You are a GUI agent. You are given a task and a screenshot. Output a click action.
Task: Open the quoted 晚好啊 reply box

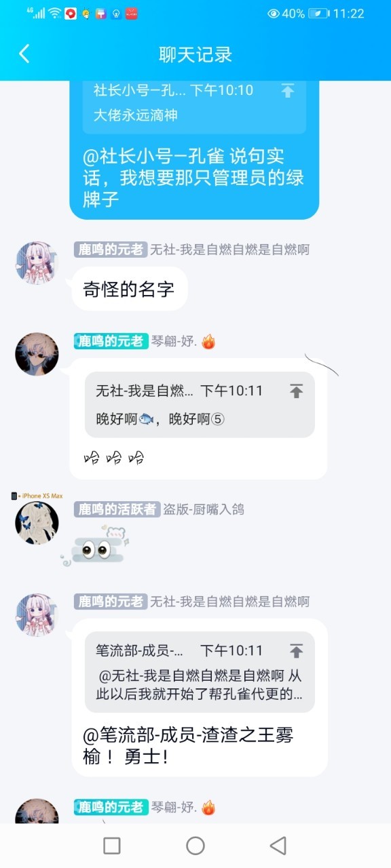coord(200,404)
